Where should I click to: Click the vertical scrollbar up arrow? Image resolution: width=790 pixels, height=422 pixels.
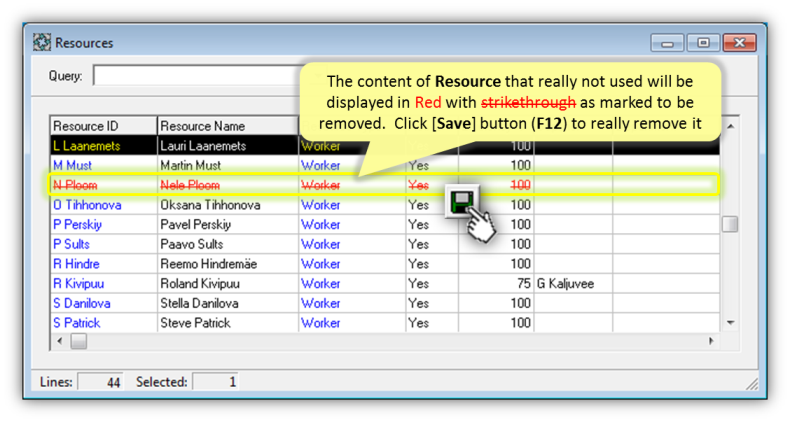click(x=730, y=126)
